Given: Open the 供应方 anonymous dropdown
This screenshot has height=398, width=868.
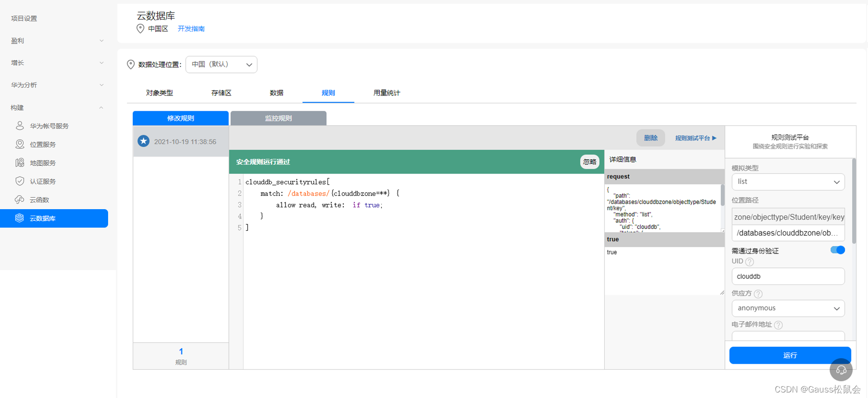Looking at the screenshot, I should 788,308.
